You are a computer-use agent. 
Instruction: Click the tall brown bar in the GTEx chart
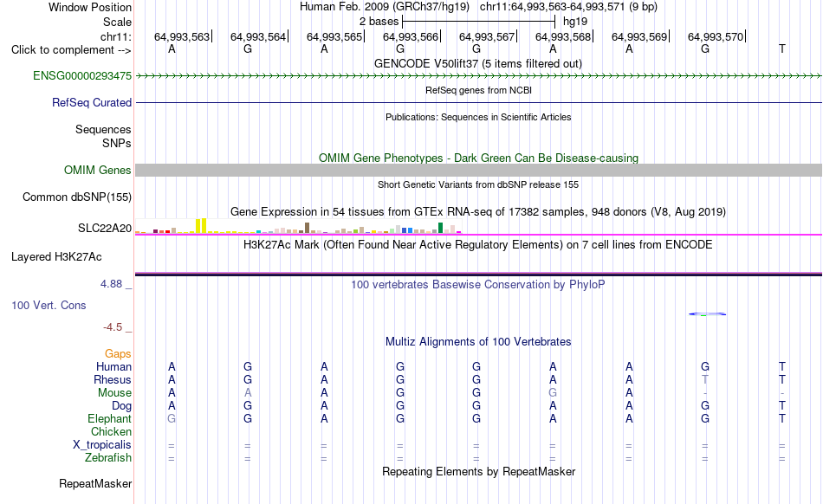307,228
